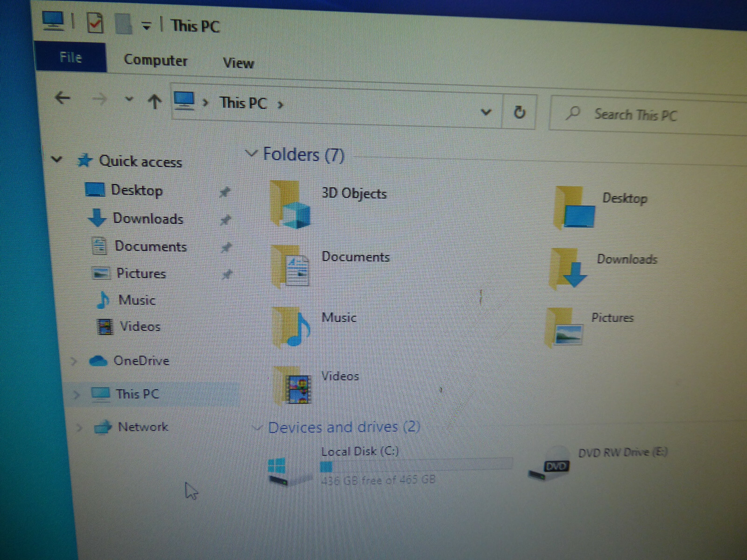Select Network in the navigation pane

point(143,427)
